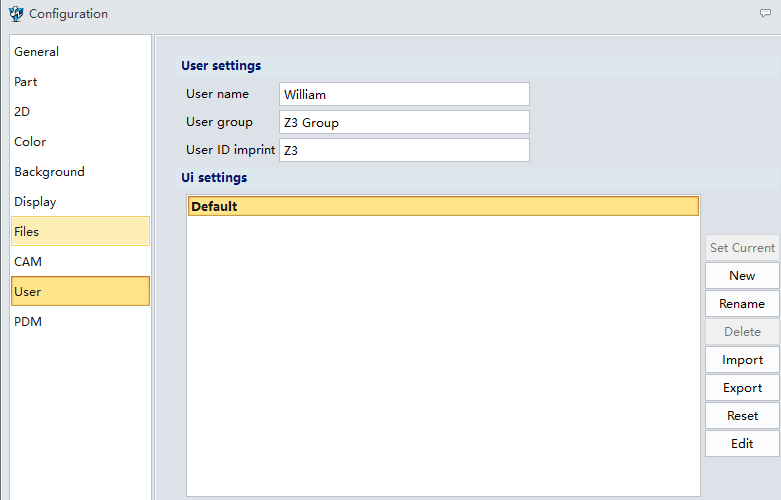Viewport: 781px width, 500px height.
Task: Reset the UI settings
Action: (742, 415)
